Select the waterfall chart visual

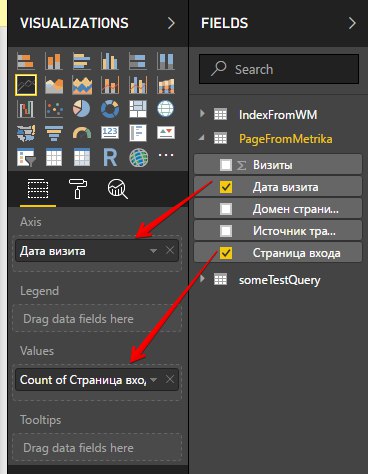point(26,109)
